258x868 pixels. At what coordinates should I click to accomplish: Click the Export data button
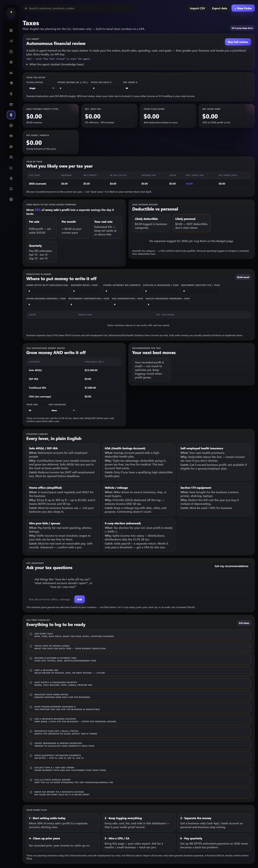click(x=219, y=8)
